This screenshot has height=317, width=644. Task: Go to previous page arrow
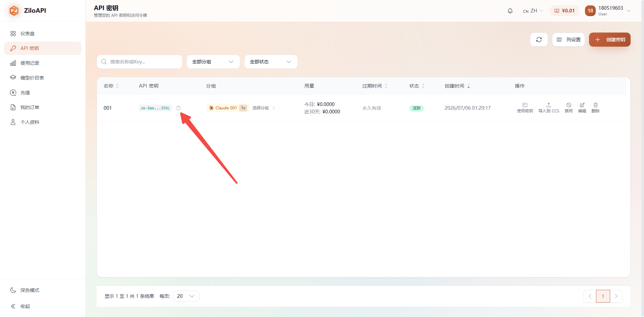[x=590, y=296]
